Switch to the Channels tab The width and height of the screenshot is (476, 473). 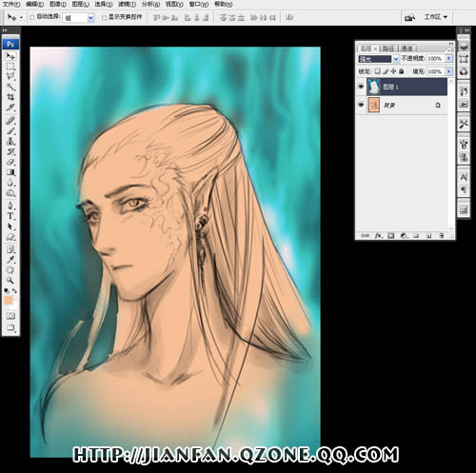pos(407,49)
